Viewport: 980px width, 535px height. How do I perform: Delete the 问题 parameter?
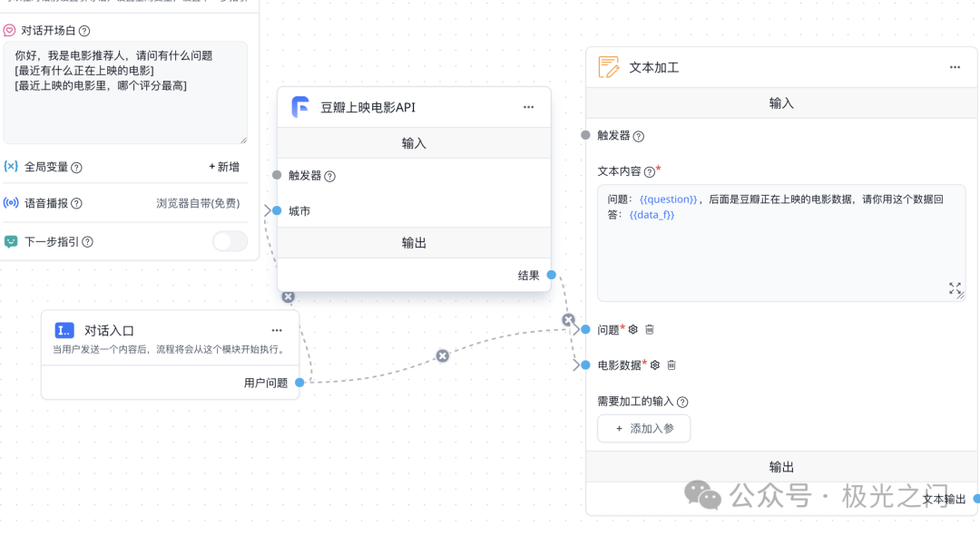650,330
